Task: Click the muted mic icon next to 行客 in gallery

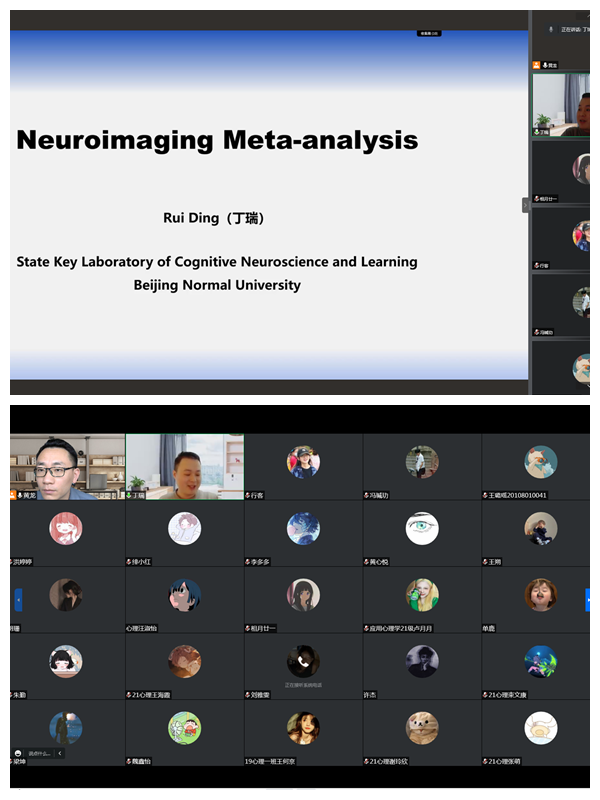Action: pos(248,495)
